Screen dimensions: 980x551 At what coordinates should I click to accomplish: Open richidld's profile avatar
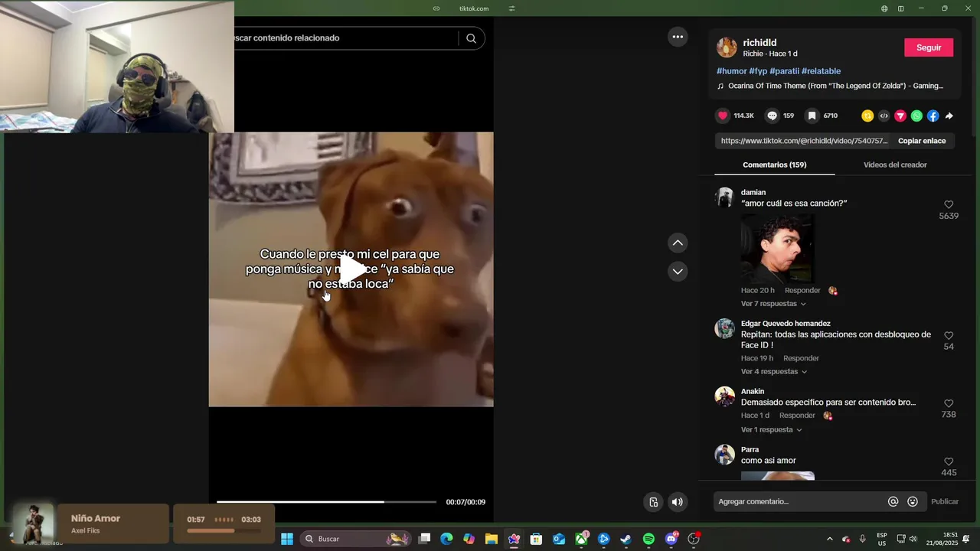[727, 47]
